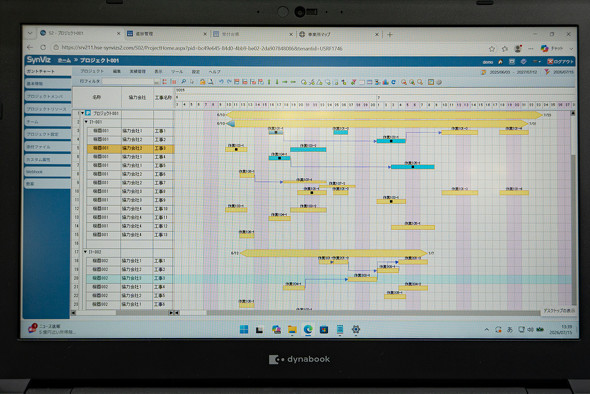Click the home icon in SynViz header
590x394 pixels.
coord(500,62)
